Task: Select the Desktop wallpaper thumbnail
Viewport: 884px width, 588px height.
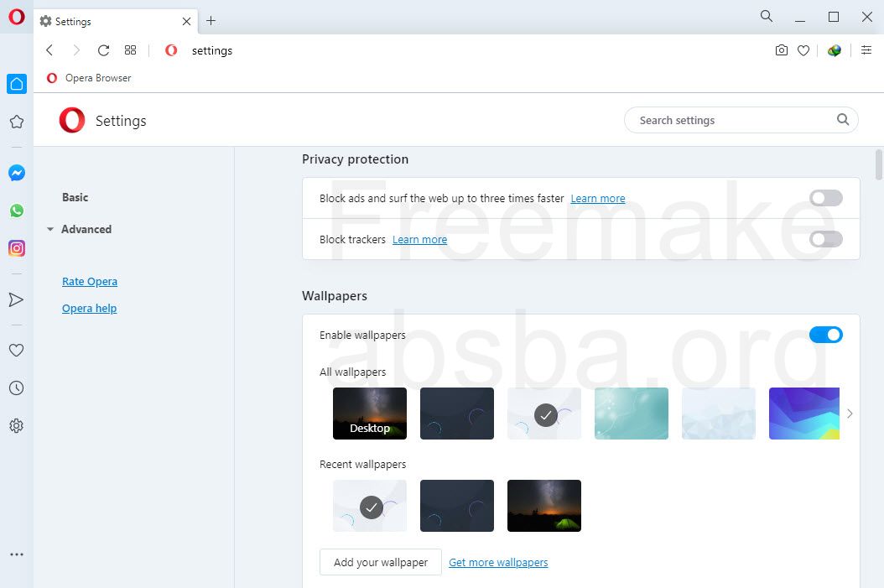Action: [369, 414]
